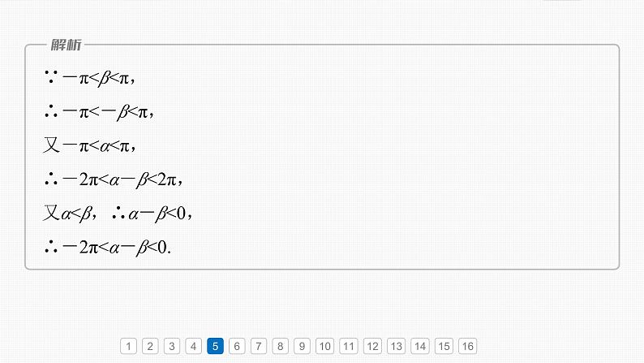Image resolution: width=644 pixels, height=363 pixels.
Task: Go to page number 9
Action: [302, 347]
